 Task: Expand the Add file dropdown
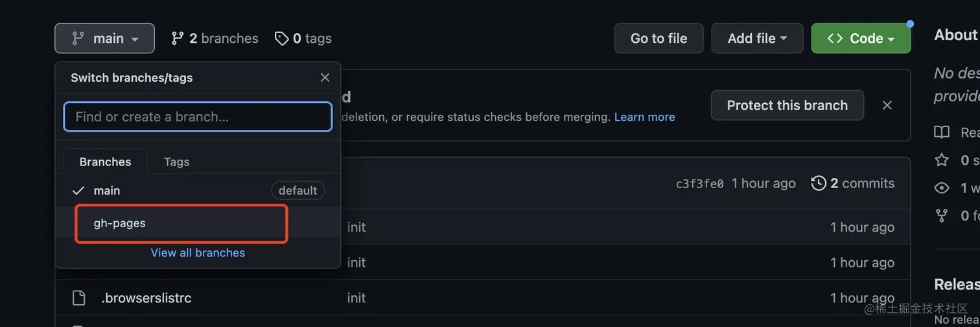pos(757,38)
